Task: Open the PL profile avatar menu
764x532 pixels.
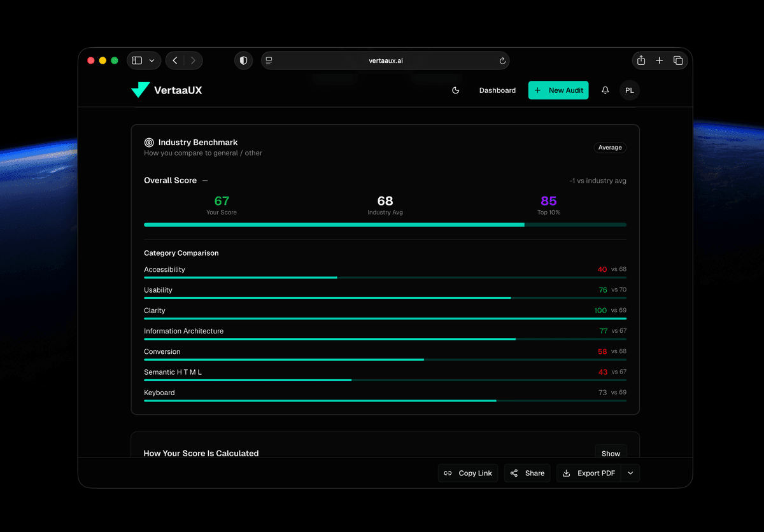Action: 629,90
